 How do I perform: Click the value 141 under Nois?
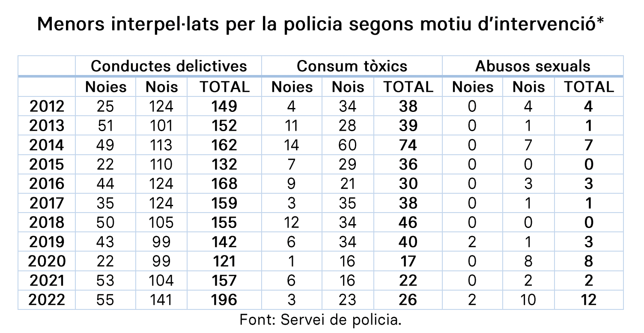coord(161,300)
